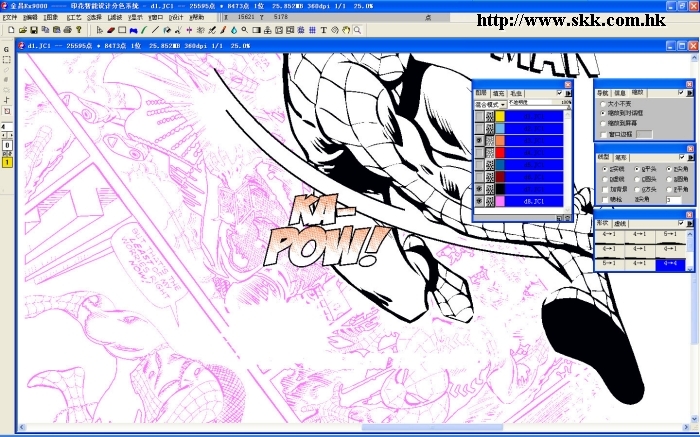
Task: Open the 编辑 (Edit) menu
Action: [x=30, y=17]
